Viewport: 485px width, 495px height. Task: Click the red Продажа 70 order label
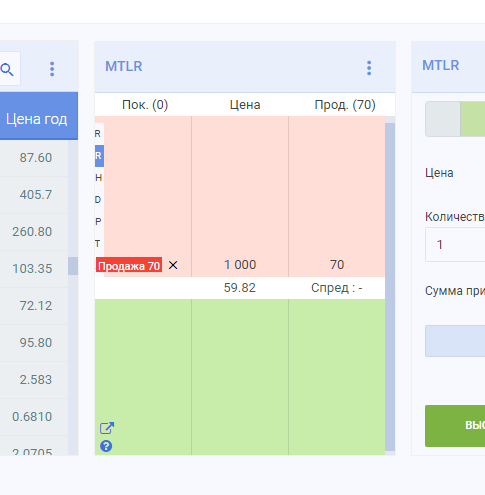(x=129, y=266)
